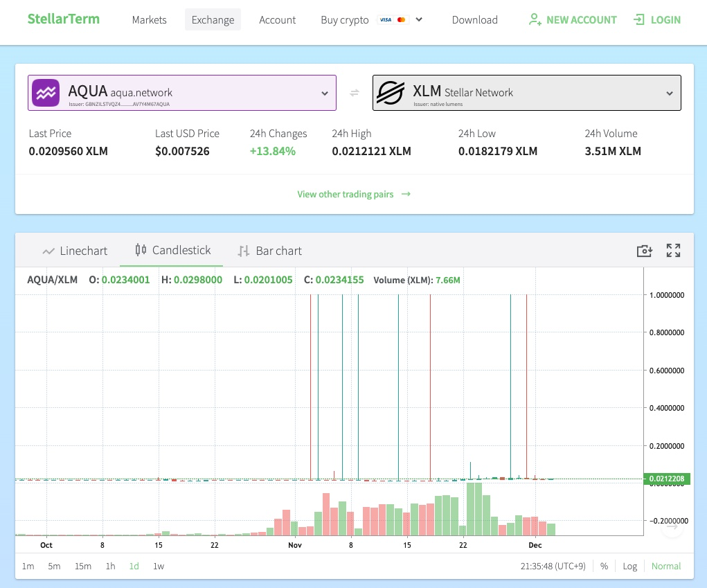Click the Last Price value 0.0209560 XLM
Image resolution: width=707 pixels, height=588 pixels.
point(68,151)
